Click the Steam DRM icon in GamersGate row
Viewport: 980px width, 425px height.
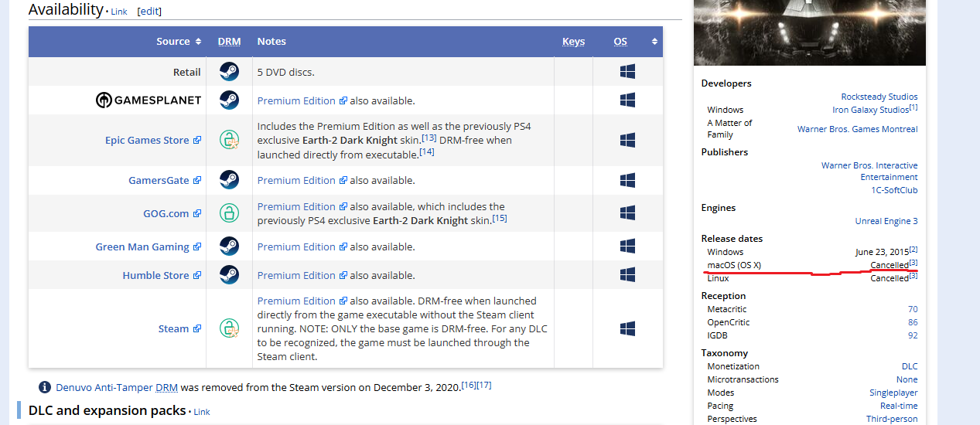click(229, 180)
